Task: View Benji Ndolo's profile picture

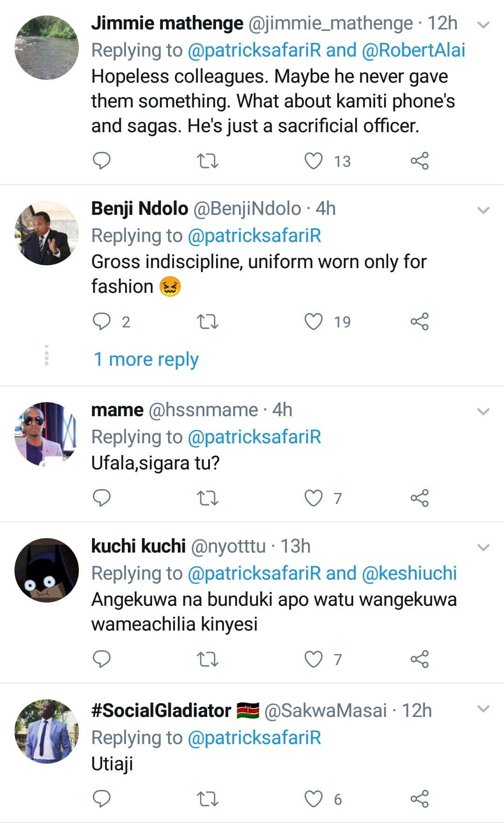Action: pos(47,234)
